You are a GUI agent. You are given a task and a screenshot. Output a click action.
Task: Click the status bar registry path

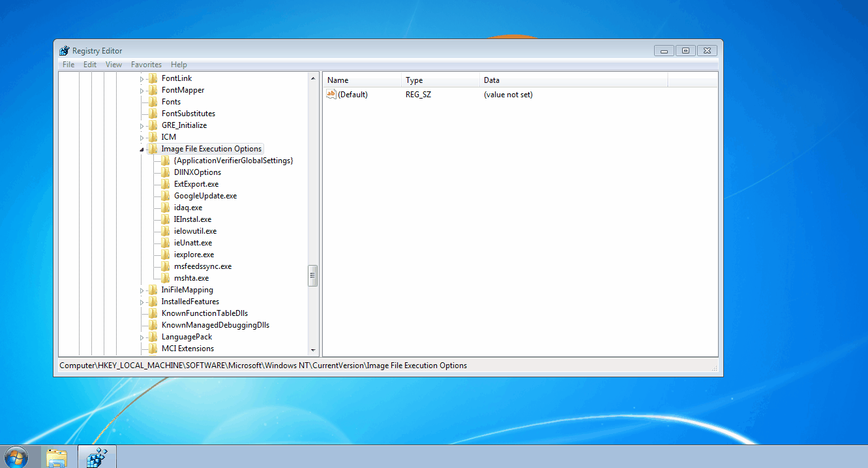(x=263, y=366)
